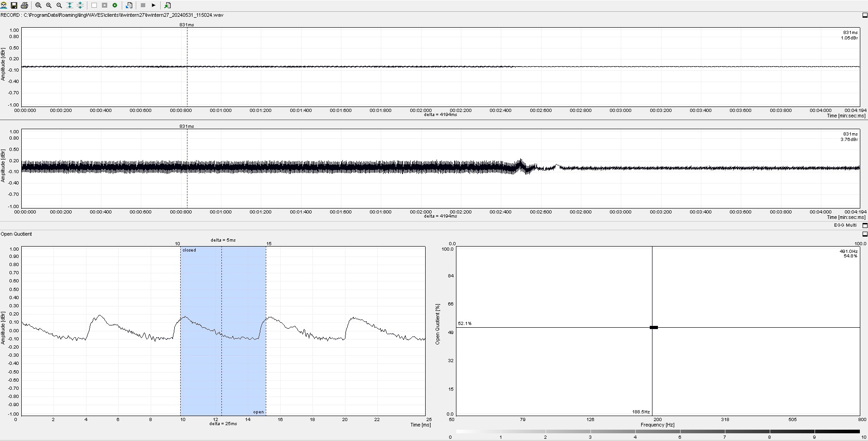Open the client profile icon
868x441 pixels.
(x=4, y=5)
